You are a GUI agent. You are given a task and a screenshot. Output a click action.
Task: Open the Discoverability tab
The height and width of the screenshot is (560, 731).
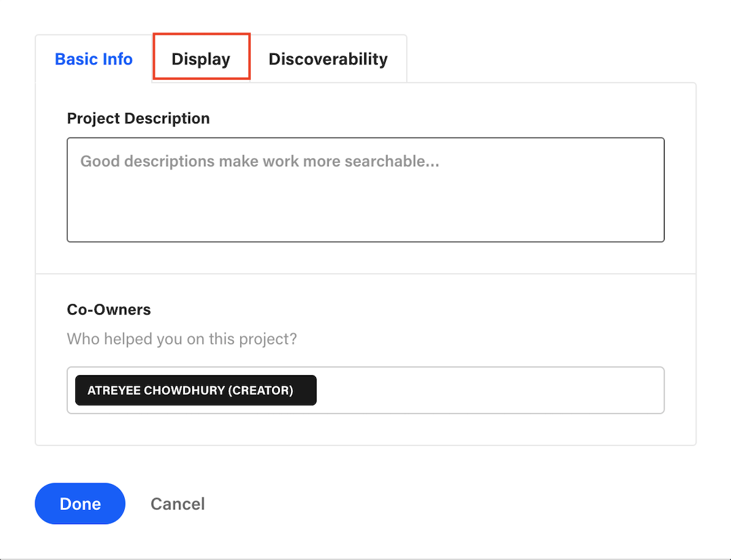click(328, 59)
